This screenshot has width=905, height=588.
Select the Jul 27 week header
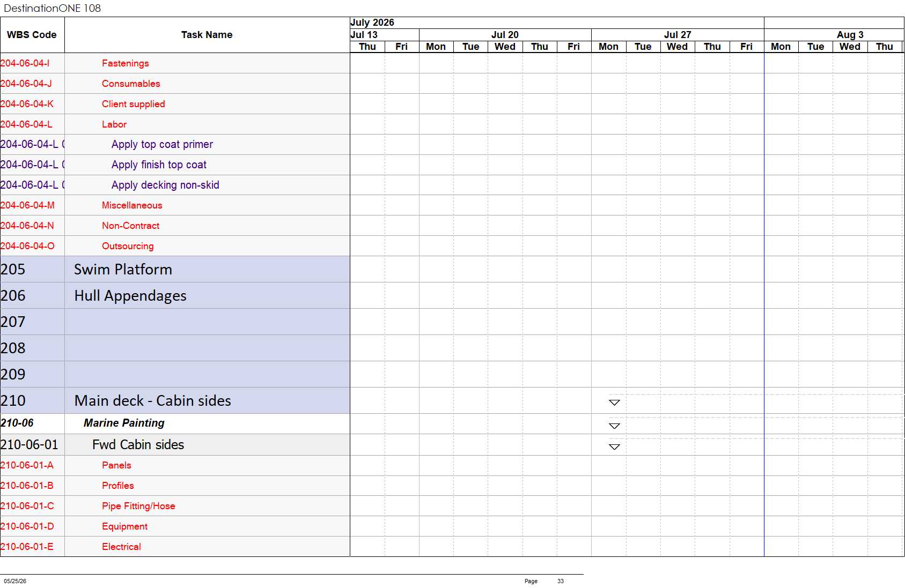pos(678,35)
